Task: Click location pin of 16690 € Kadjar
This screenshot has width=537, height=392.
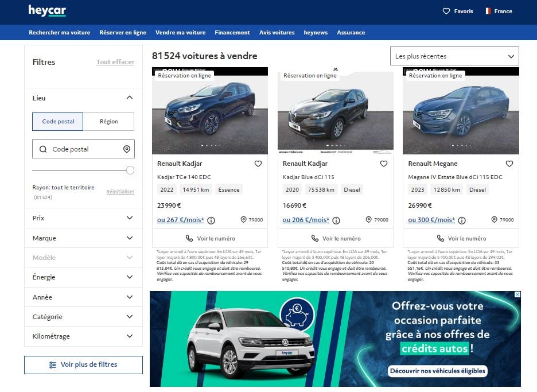Action: click(368, 220)
